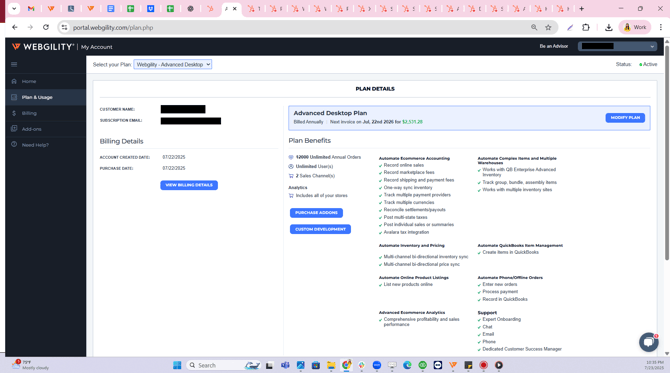670x373 pixels.
Task: Toggle the hamburger sidebar menu icon
Action: 14,65
